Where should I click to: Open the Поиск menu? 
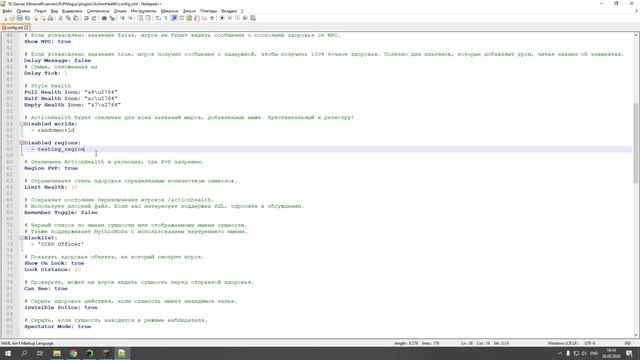[x=40, y=11]
